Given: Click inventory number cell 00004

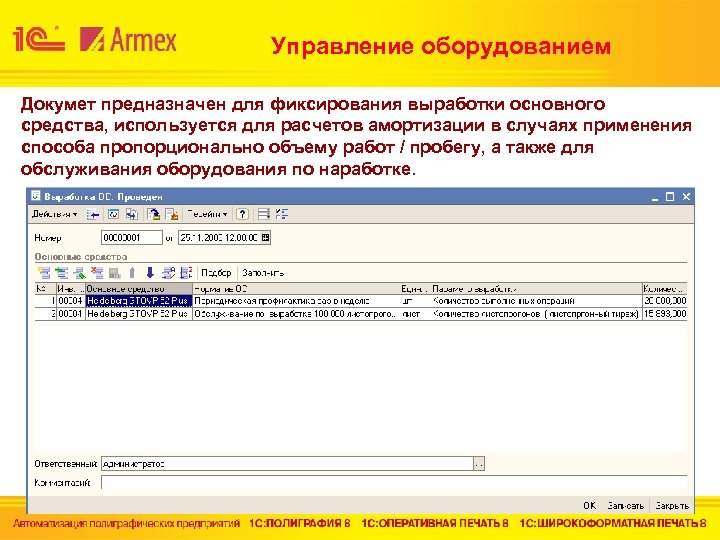Looking at the screenshot, I should [71, 301].
